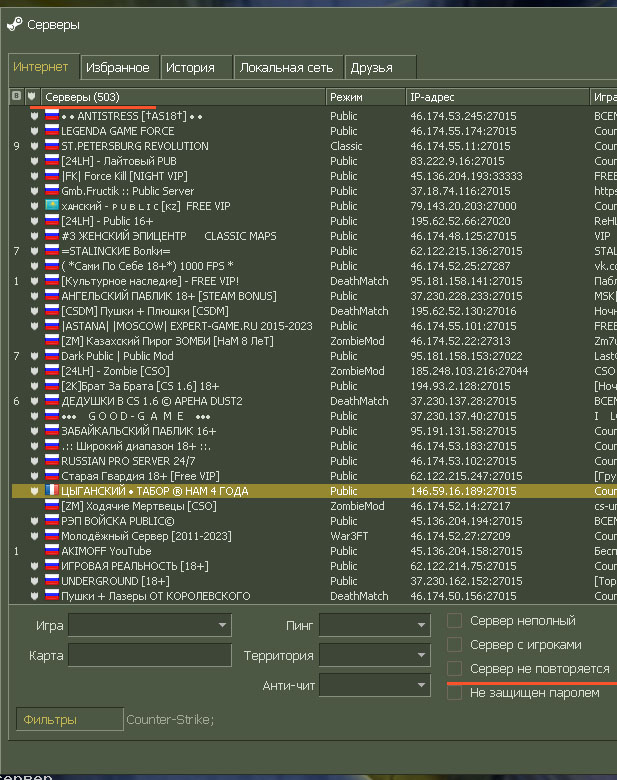Select IP 46.174.53.245:27015 cell
This screenshot has width=617, height=780.
pos(463,116)
